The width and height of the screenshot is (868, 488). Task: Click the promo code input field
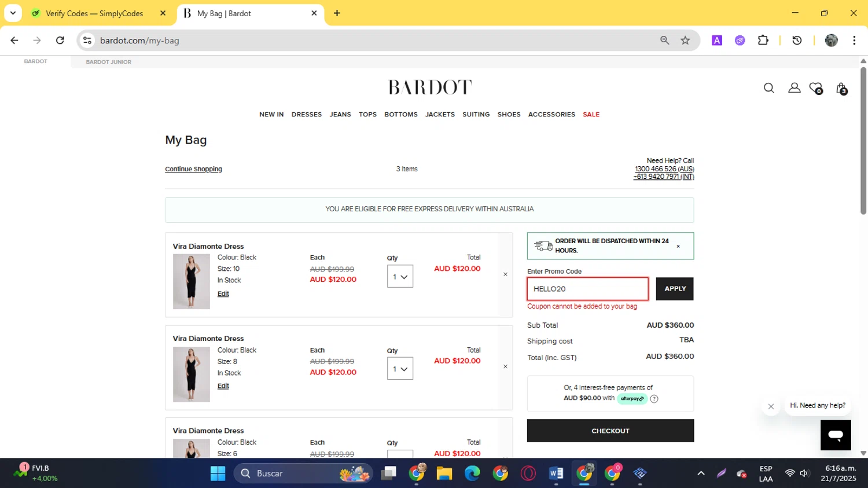[587, 289]
